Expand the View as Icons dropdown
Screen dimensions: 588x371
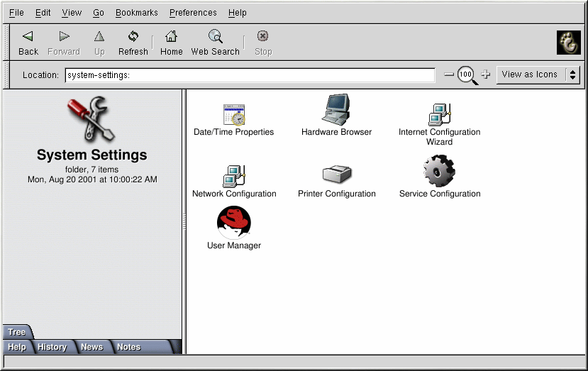tap(538, 74)
